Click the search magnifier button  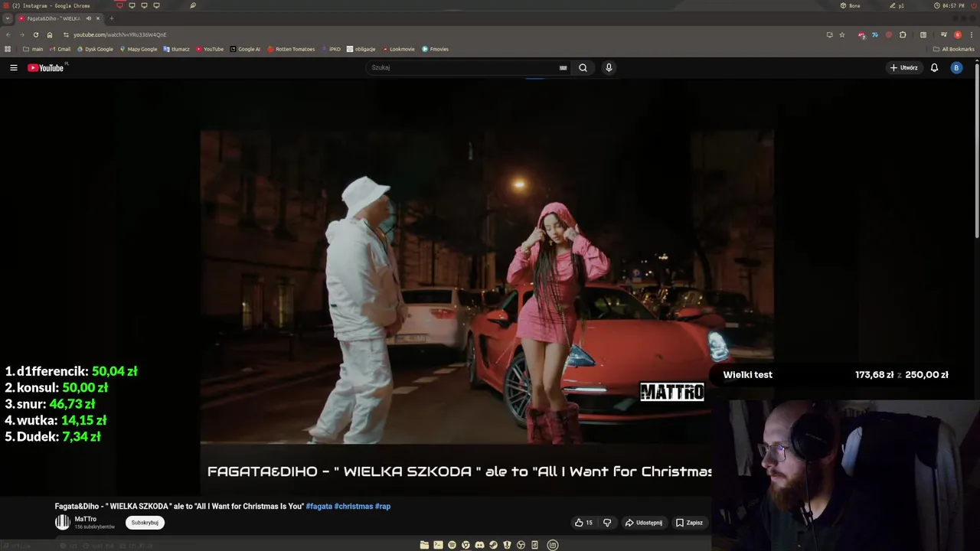tap(583, 67)
